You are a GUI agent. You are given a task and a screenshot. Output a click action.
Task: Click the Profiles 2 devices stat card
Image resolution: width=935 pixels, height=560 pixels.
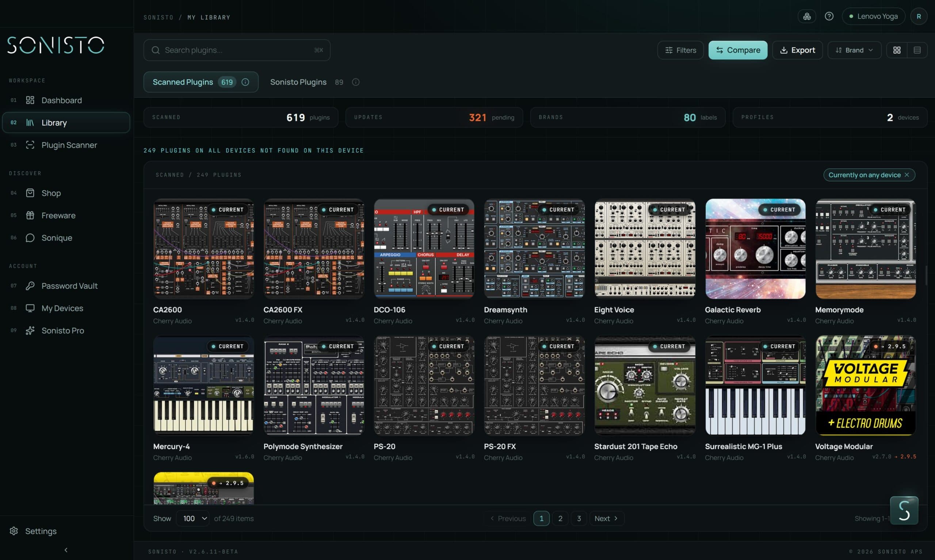pos(830,117)
